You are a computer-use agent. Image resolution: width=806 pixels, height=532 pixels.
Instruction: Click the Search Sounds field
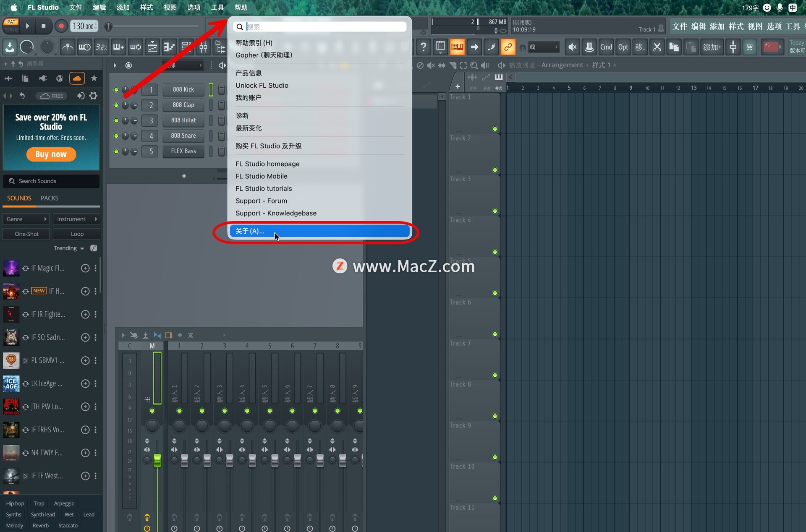pos(51,181)
